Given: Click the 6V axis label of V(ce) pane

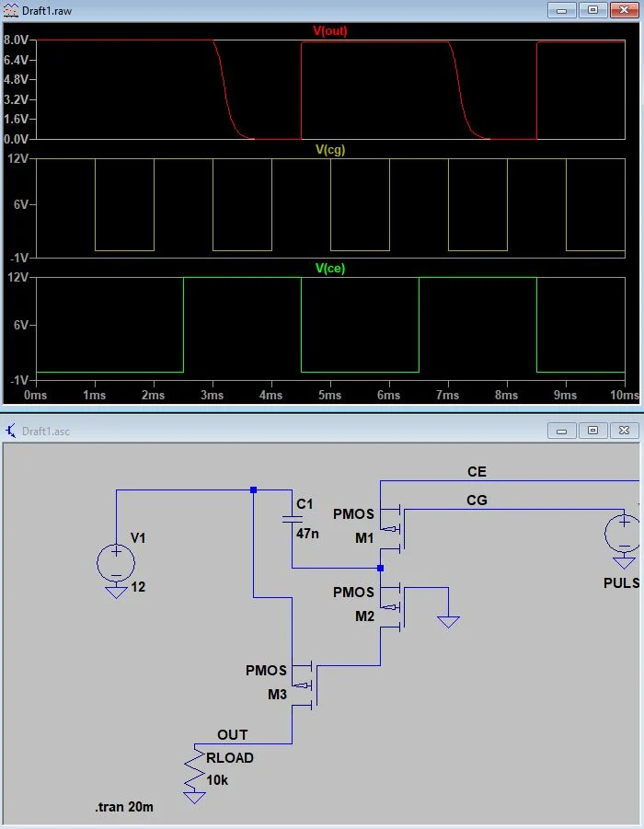Looking at the screenshot, I should coord(21,325).
